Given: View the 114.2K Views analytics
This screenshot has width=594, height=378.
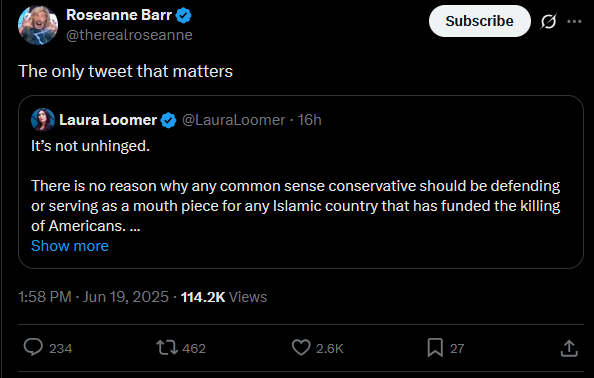Looking at the screenshot, I should point(224,297).
